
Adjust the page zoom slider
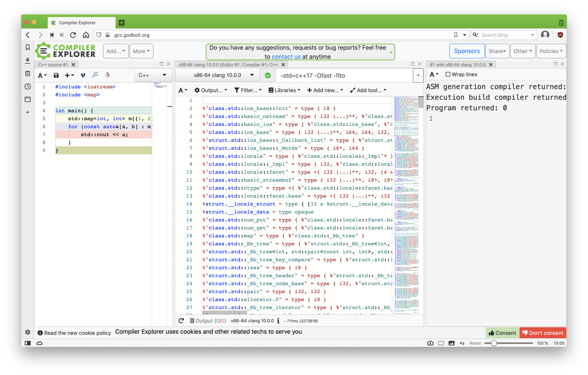[508, 343]
